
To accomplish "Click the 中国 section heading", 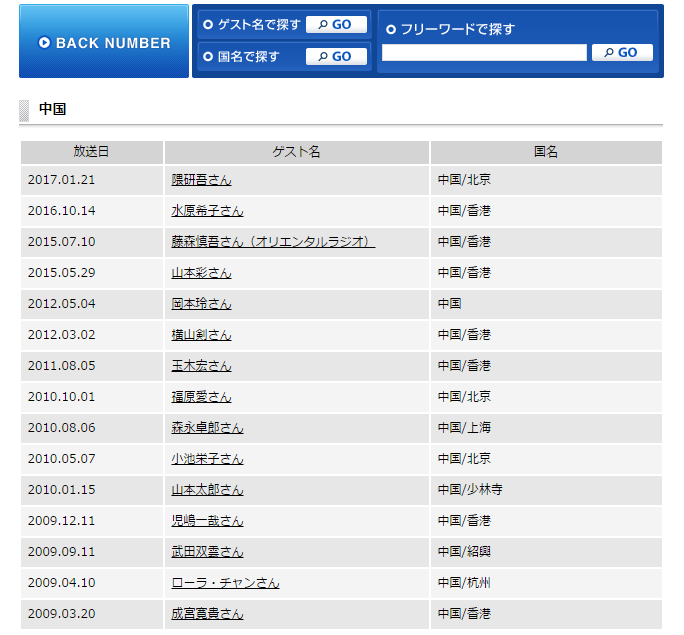I will (52, 109).
